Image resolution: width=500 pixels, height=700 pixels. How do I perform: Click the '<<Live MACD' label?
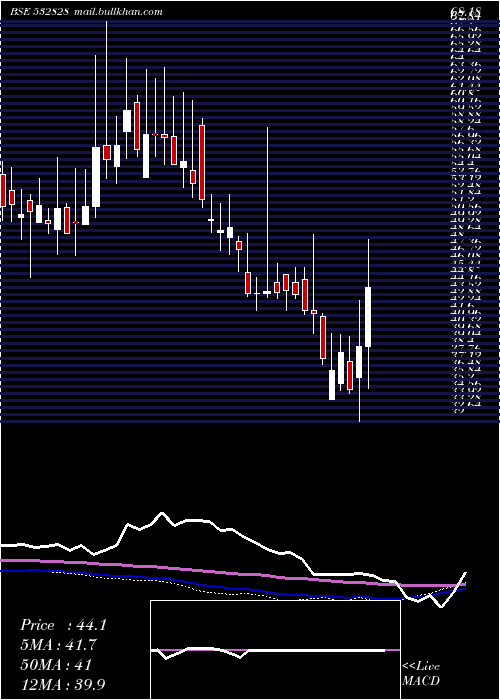click(421, 674)
